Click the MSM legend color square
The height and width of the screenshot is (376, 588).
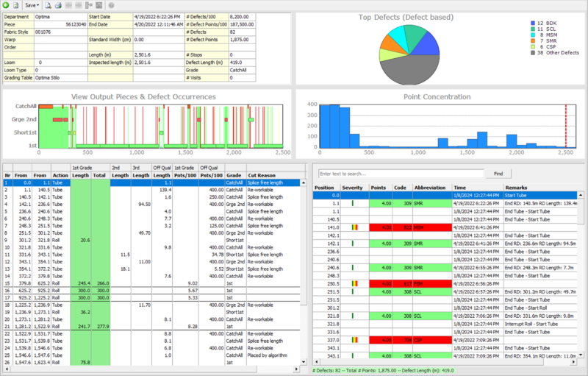(x=533, y=35)
